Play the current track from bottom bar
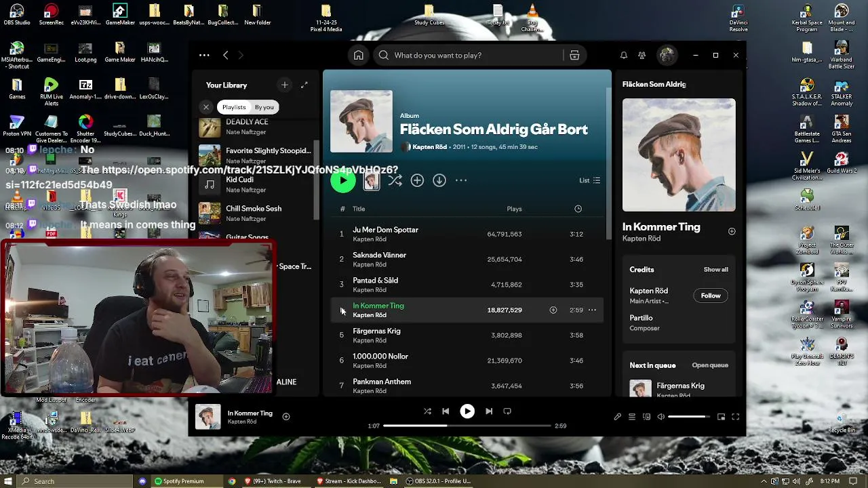The height and width of the screenshot is (488, 868). pyautogui.click(x=467, y=411)
